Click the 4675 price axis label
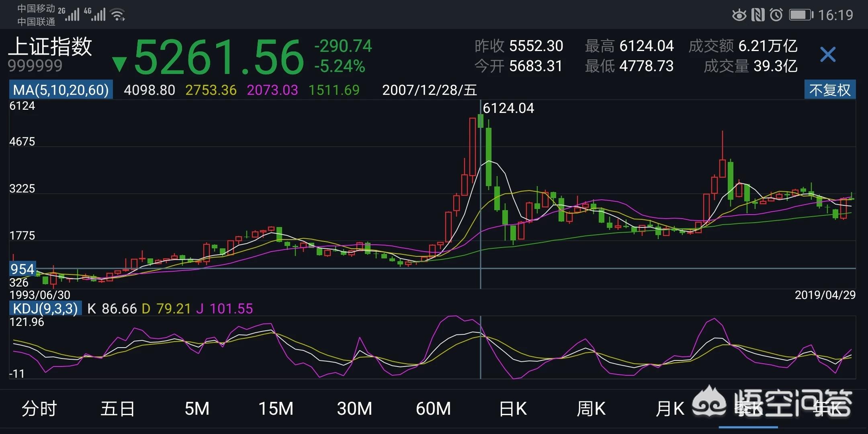The width and height of the screenshot is (868, 434). (22, 141)
